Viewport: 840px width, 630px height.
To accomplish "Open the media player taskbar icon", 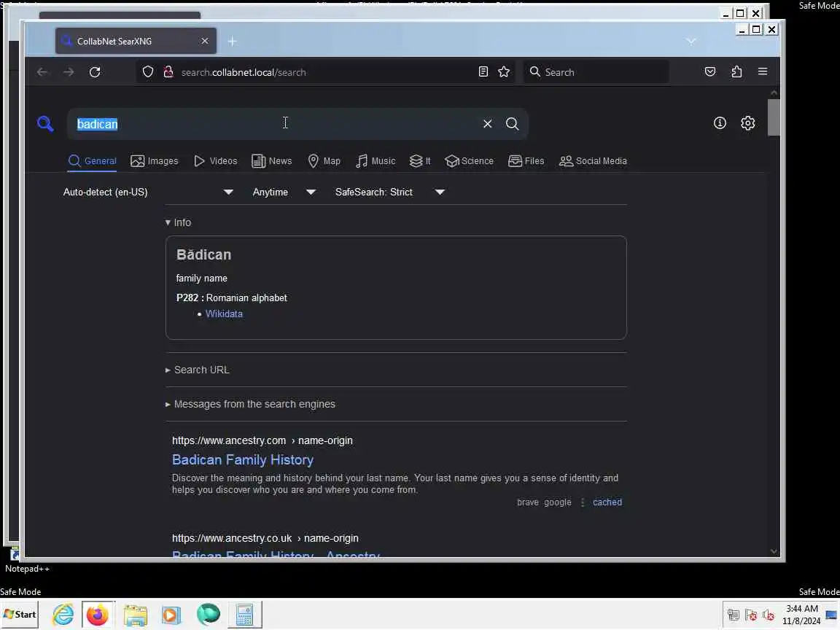I will pyautogui.click(x=171, y=615).
